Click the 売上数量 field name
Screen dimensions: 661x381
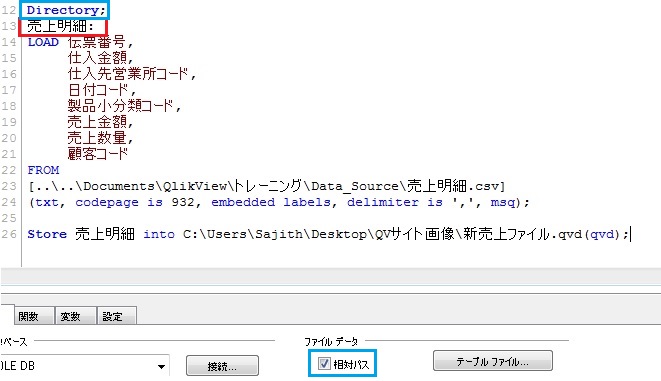[x=97, y=138]
